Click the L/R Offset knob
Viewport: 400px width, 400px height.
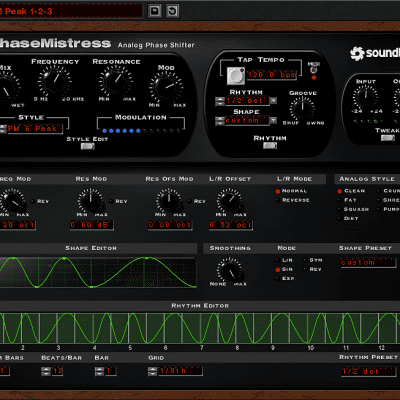coord(230,200)
